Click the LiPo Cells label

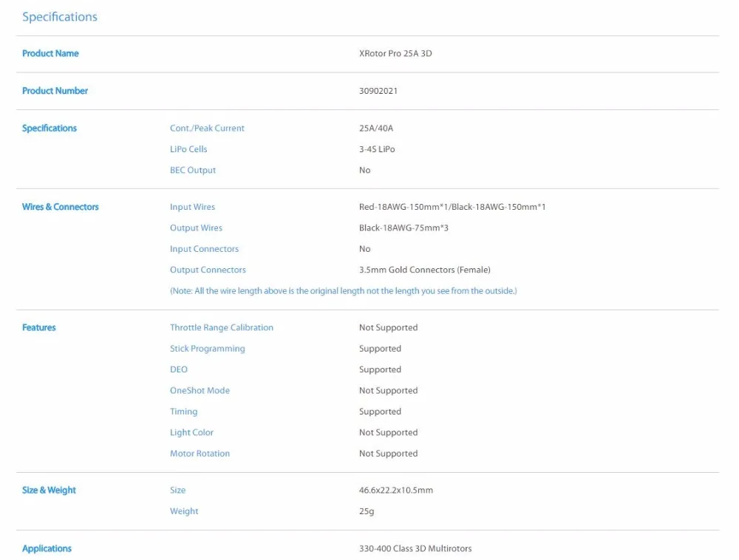coord(188,149)
